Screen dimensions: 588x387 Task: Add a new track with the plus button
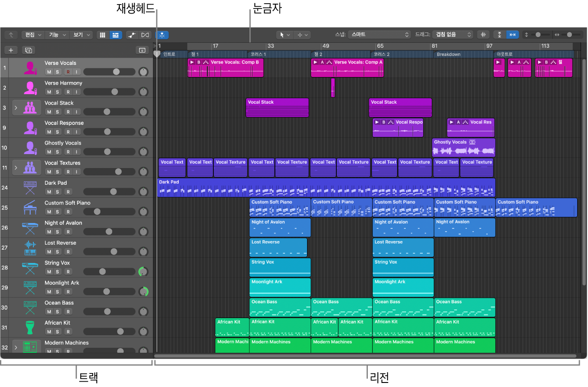(11, 50)
